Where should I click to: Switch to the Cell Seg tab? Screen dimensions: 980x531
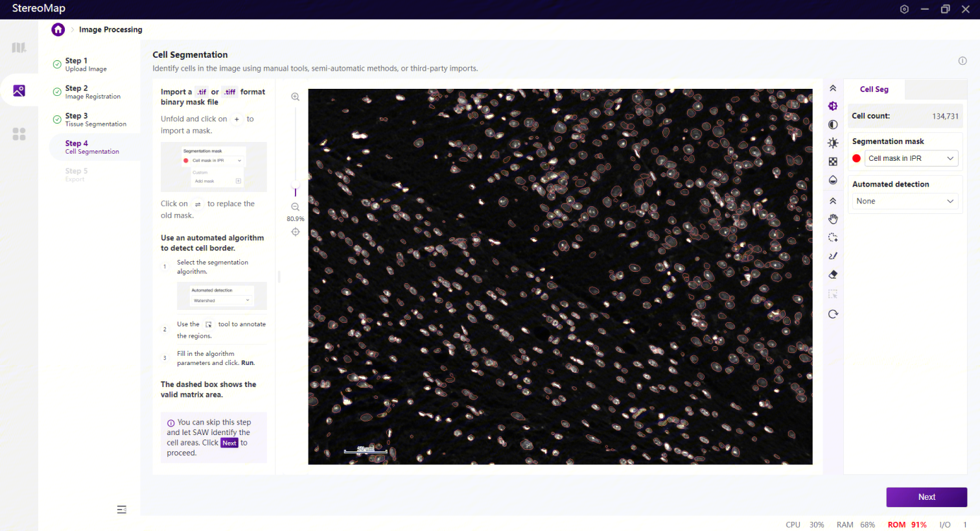click(x=874, y=89)
